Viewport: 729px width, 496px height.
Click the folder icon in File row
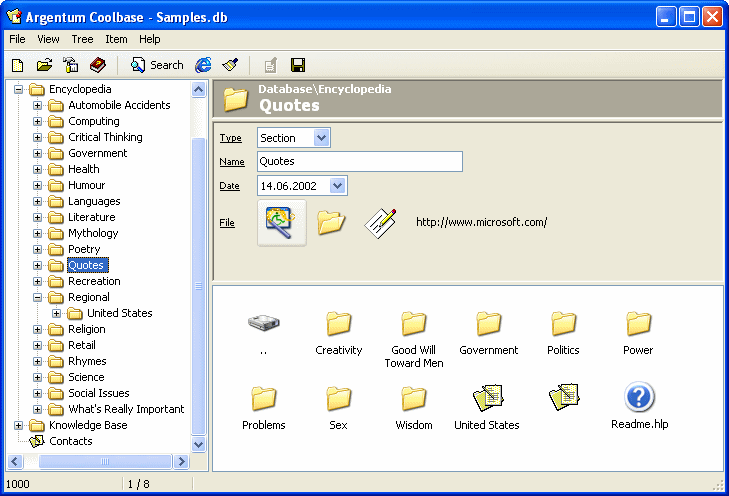tap(331, 222)
